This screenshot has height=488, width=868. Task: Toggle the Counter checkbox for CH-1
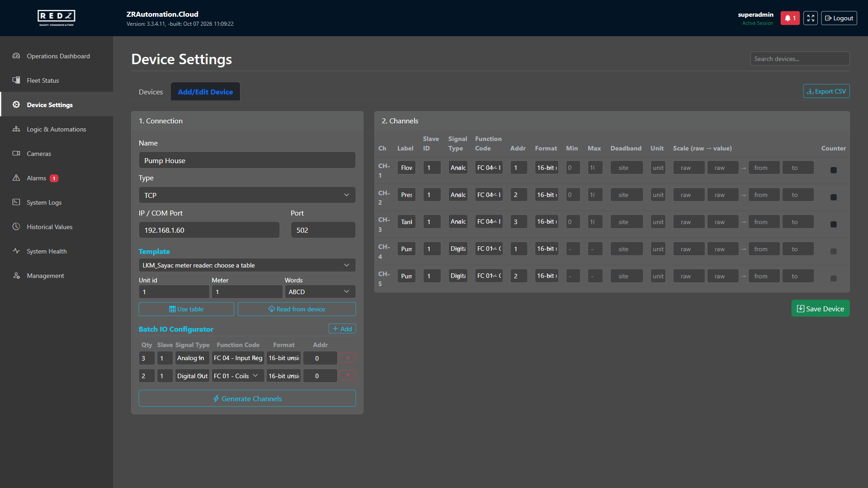pyautogui.click(x=834, y=170)
